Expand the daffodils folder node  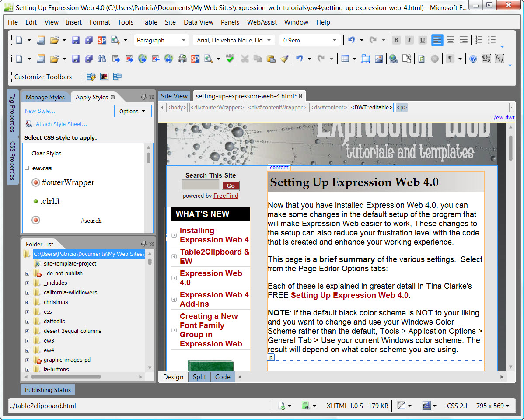28,322
